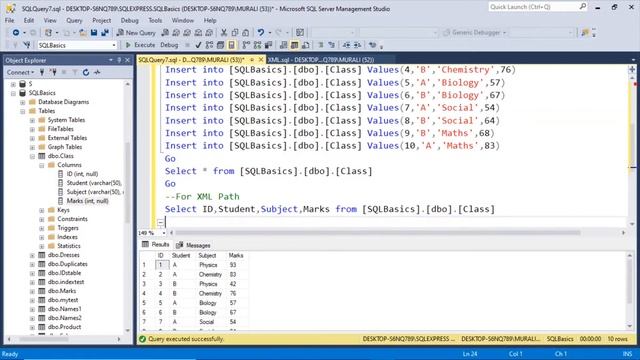Switch to the SQLQuery7.sql tab
Image resolution: width=640 pixels, height=360 pixels.
pos(191,60)
